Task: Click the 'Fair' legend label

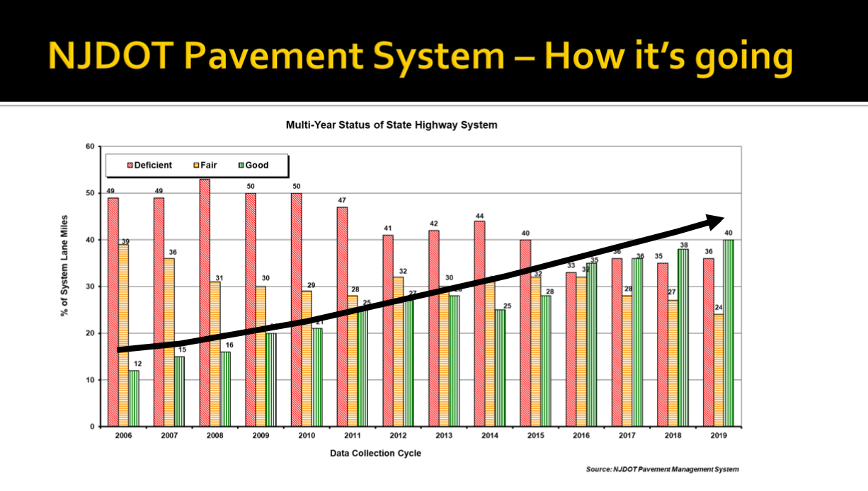Action: pos(209,166)
